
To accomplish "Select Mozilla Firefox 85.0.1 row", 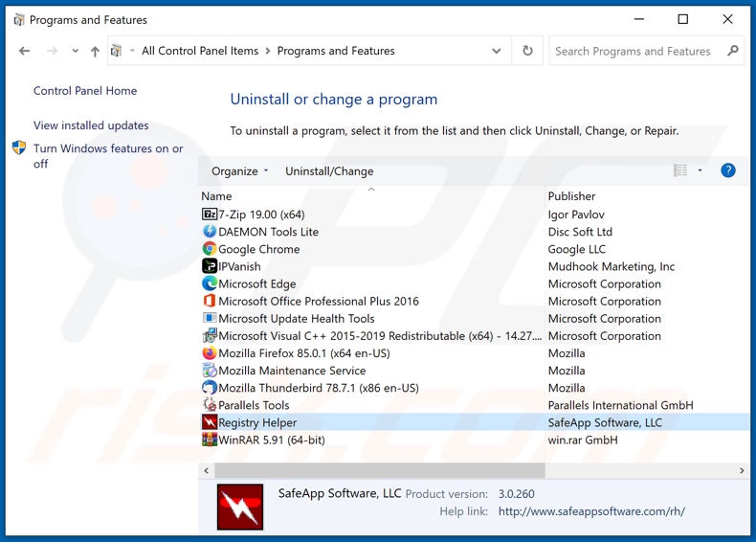I will coord(475,353).
